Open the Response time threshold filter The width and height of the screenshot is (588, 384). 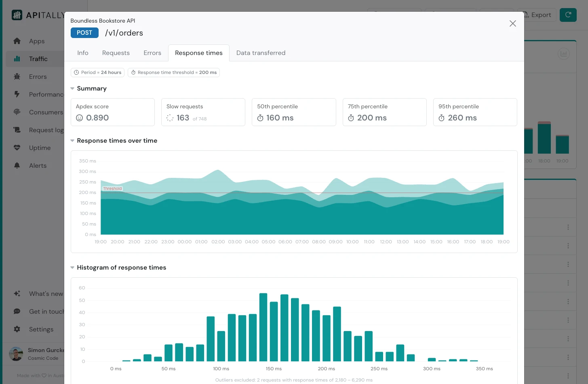click(x=174, y=72)
